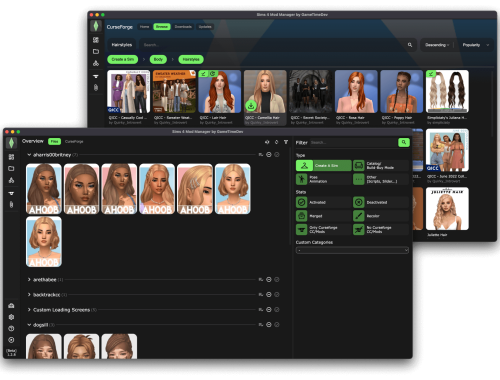Open the help icon in the front window sidebar

[x=11, y=329]
